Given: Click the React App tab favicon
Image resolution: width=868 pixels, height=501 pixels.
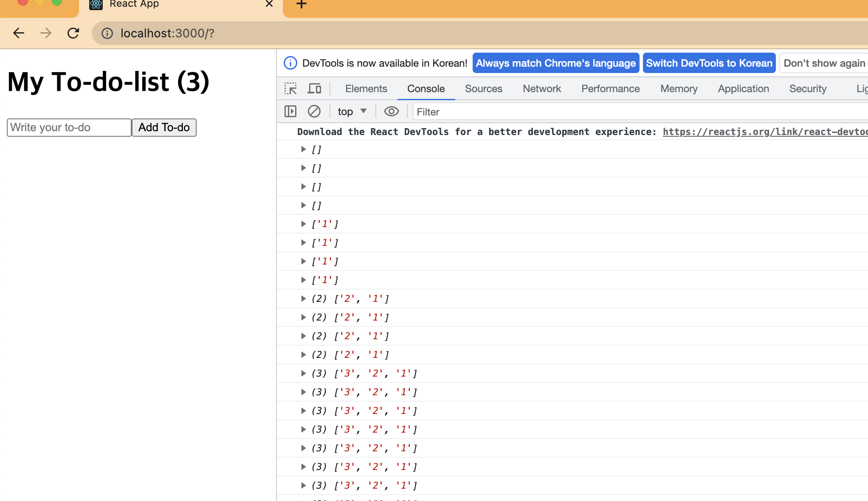Looking at the screenshot, I should 96,4.
